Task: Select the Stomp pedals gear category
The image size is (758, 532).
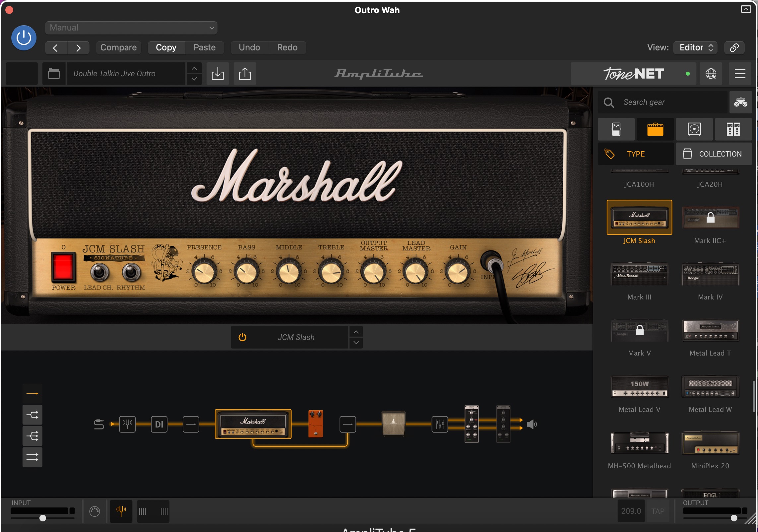Action: point(616,129)
